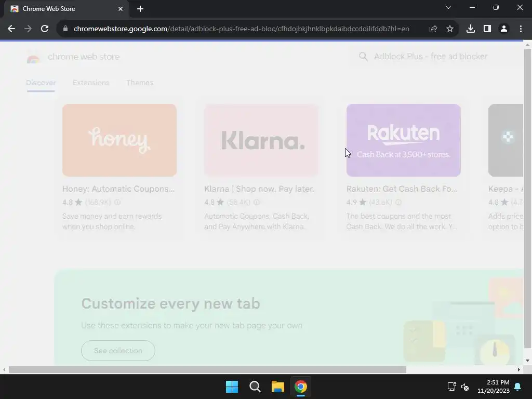Click the search magnifier icon in store
The height and width of the screenshot is (399, 532).
pyautogui.click(x=363, y=57)
